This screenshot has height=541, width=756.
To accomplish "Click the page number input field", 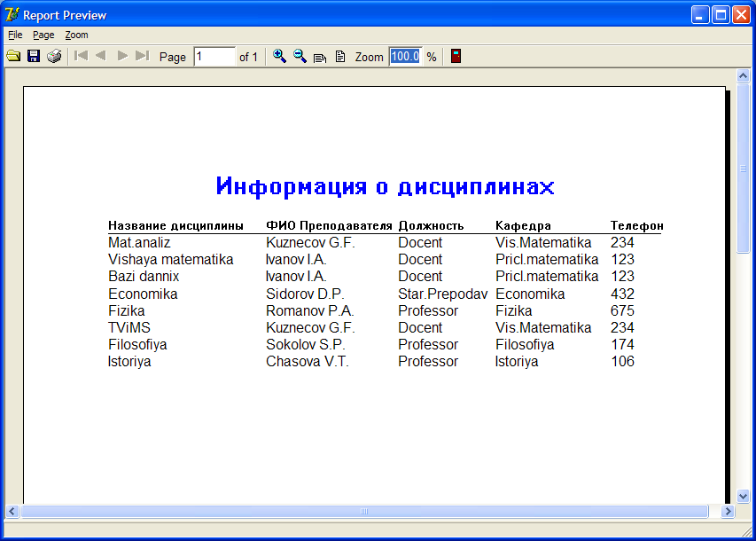I will point(214,57).
